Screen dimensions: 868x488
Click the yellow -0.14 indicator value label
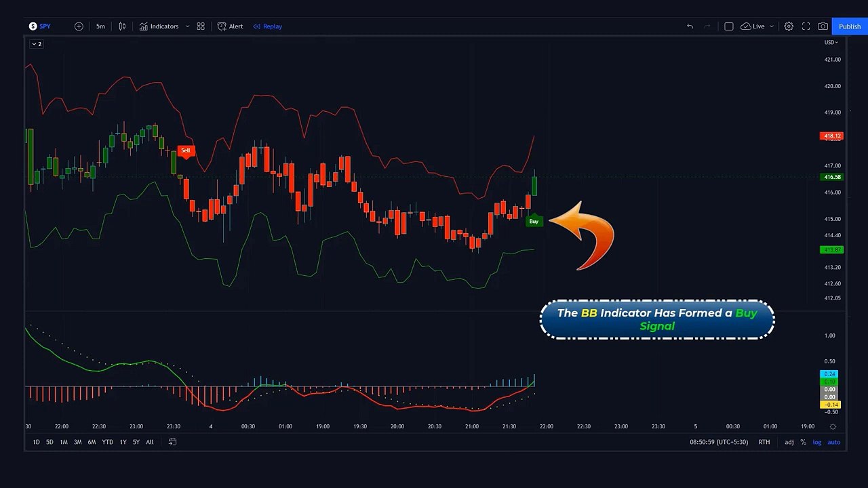831,405
